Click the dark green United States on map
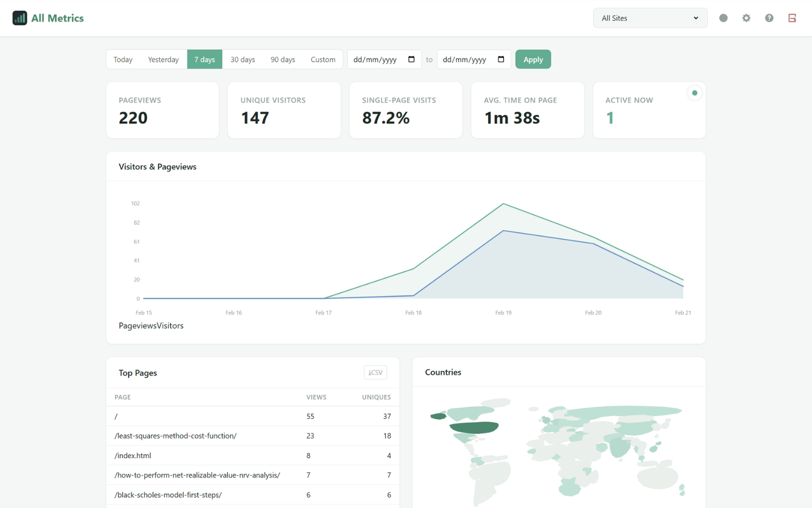This screenshot has width=812, height=508. tap(474, 428)
